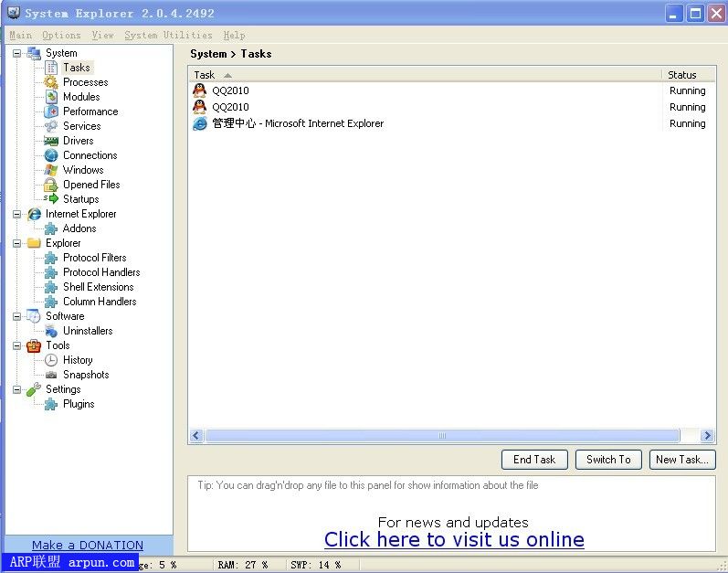Screen dimensions: 728x573
Task: Click the Drivers chip icon
Action: pos(50,141)
